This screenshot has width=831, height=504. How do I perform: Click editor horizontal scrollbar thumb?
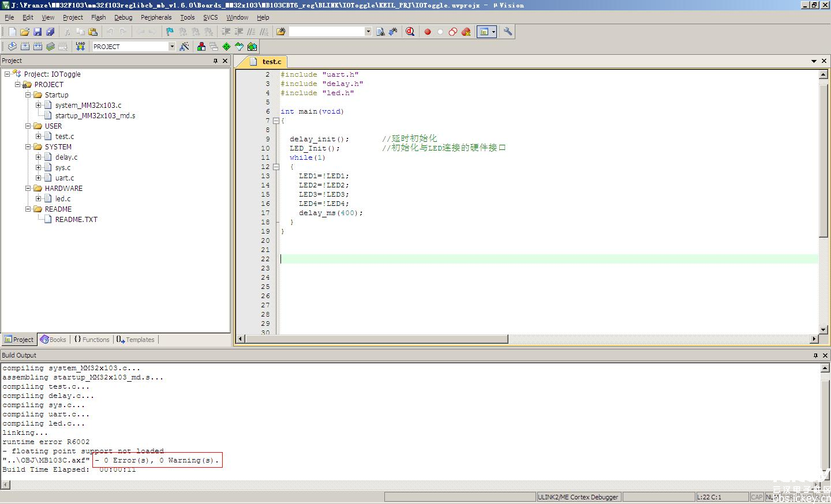(376, 339)
